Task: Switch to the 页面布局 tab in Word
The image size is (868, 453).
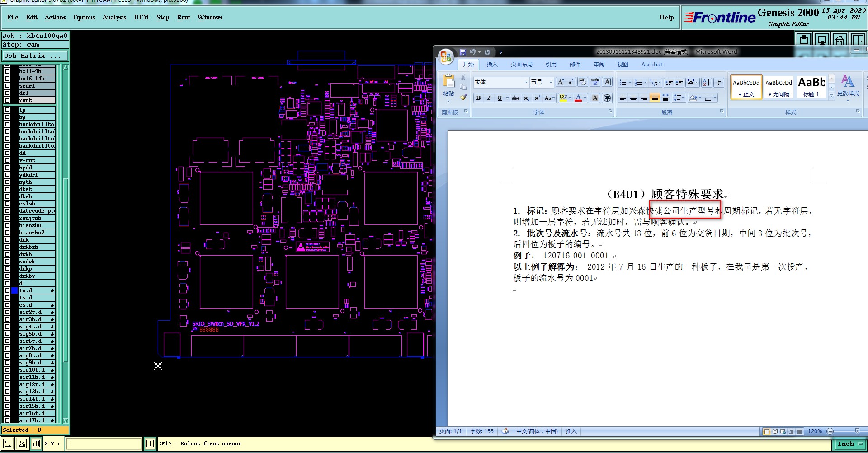Action: 522,65
